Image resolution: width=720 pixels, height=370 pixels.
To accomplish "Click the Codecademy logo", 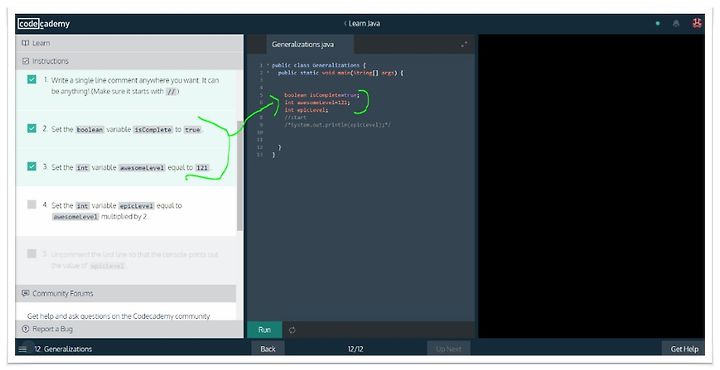I will pyautogui.click(x=44, y=23).
